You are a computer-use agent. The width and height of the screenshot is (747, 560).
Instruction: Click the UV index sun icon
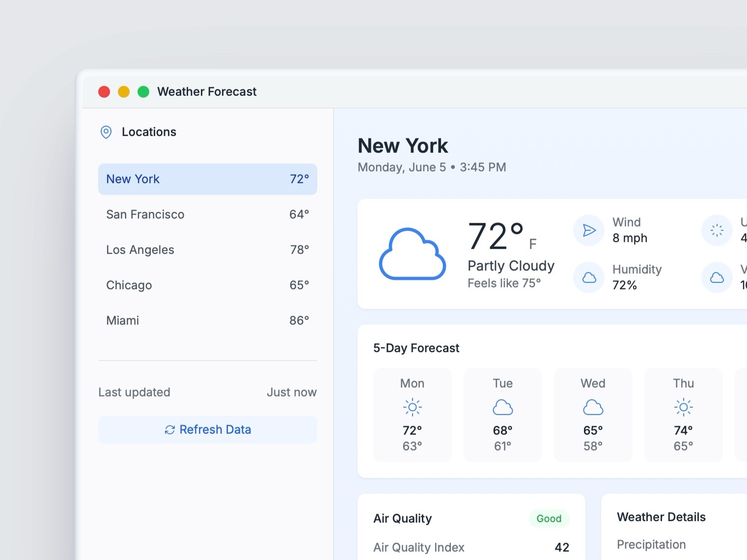coord(716,230)
